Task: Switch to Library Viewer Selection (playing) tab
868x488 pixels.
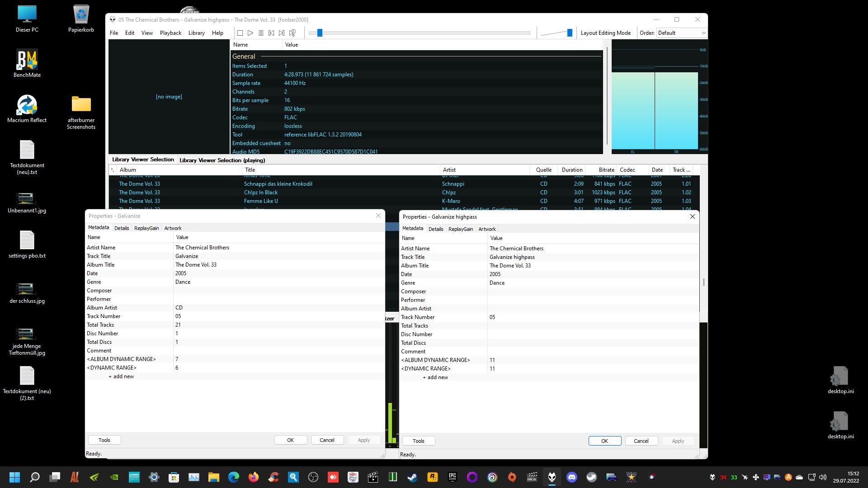Action: 222,160
